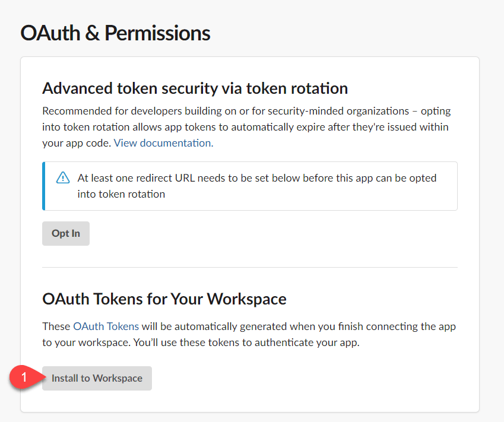
Task: Click the paragraph starting with Recommended for developers
Action: coord(245,126)
